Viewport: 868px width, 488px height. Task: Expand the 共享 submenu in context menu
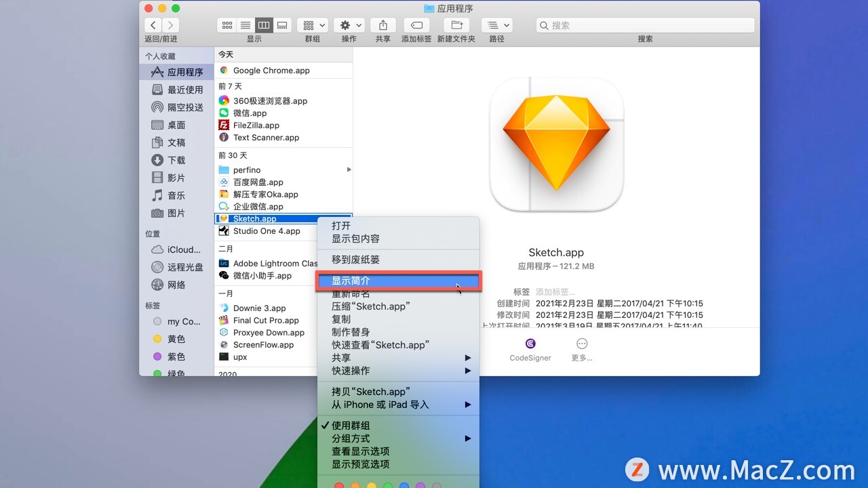(x=399, y=358)
